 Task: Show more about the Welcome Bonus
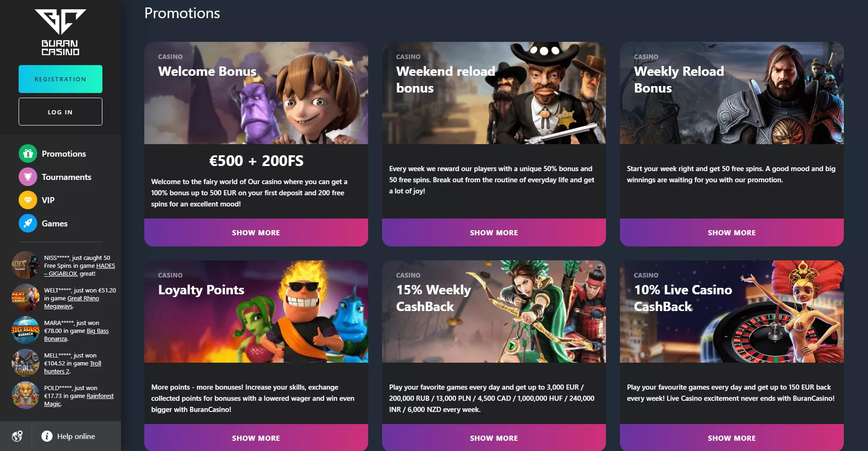pyautogui.click(x=256, y=232)
